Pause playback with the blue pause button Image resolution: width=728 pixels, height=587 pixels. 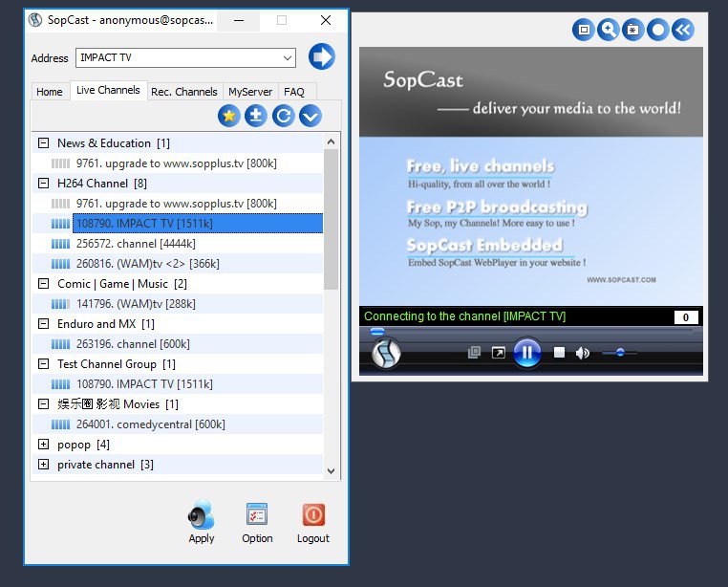526,353
